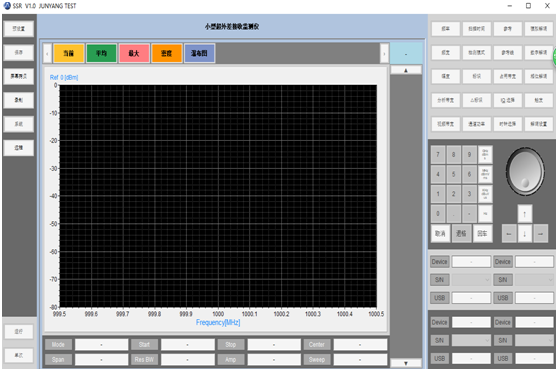Screen dimensions: 558x371
Task: Select the pink 最大 trace tab
Action: [134, 53]
